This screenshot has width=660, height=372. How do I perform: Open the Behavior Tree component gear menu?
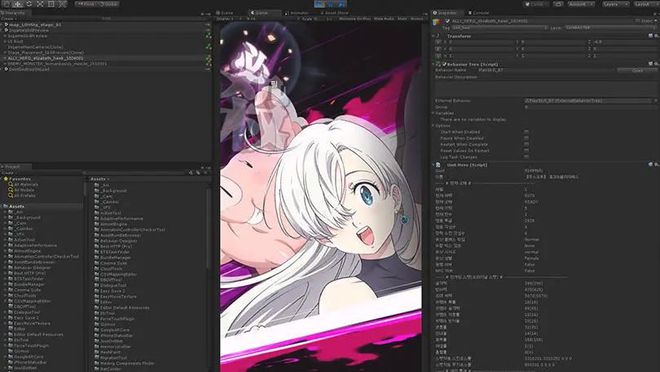[x=656, y=64]
